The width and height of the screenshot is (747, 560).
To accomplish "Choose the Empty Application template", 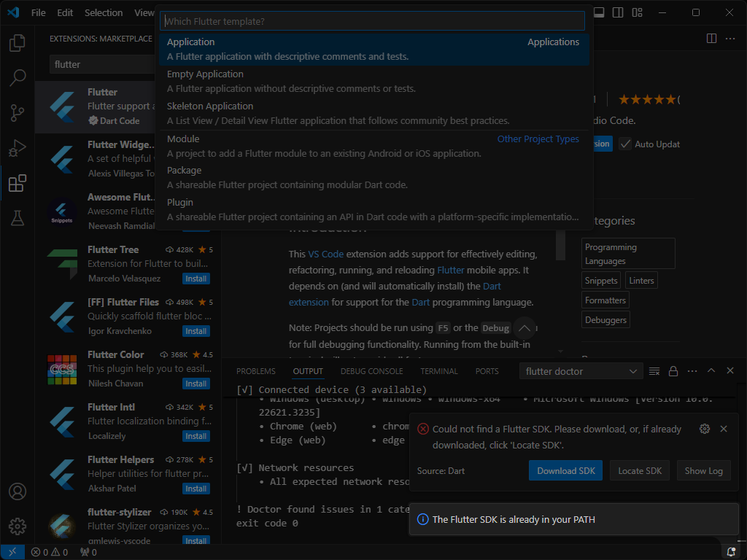I will (x=374, y=81).
